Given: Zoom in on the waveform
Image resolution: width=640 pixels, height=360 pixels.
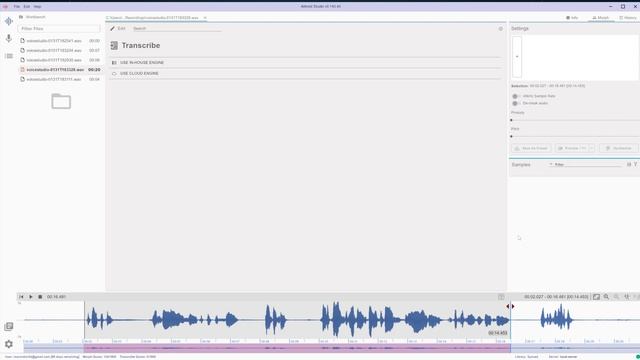Looking at the screenshot, I should click(607, 297).
